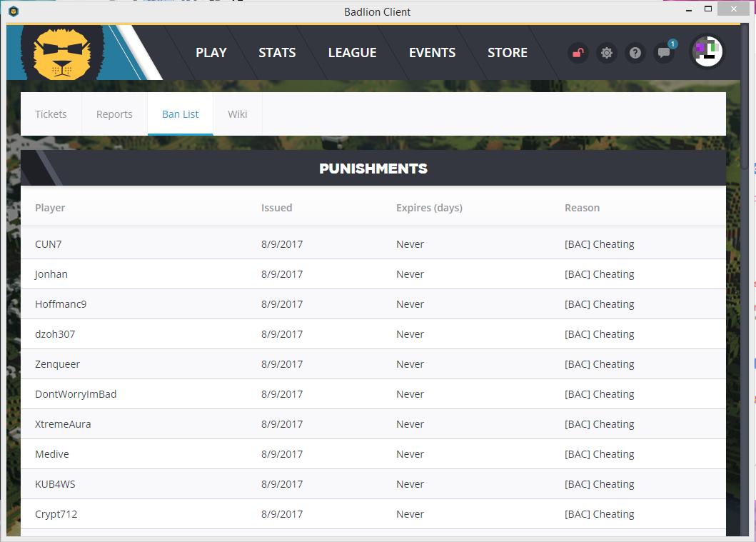Switch to the Wiki tab
This screenshot has height=542, width=756.
tap(238, 114)
